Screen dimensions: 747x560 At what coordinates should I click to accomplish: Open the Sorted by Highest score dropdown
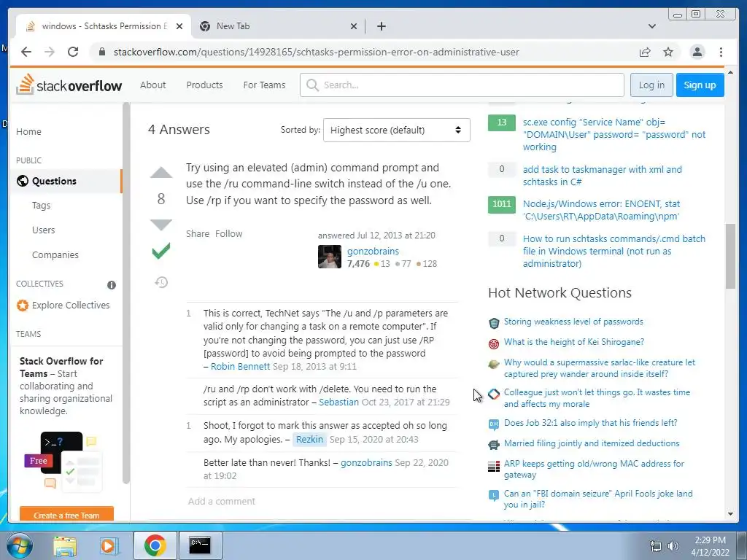(396, 130)
